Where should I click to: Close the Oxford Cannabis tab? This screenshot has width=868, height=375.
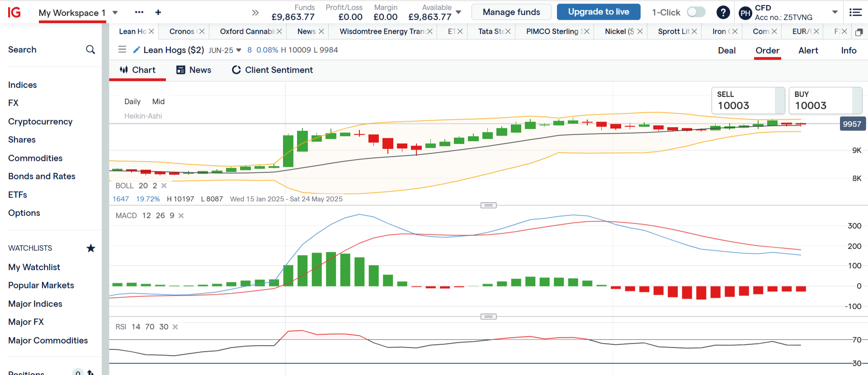[x=279, y=31]
